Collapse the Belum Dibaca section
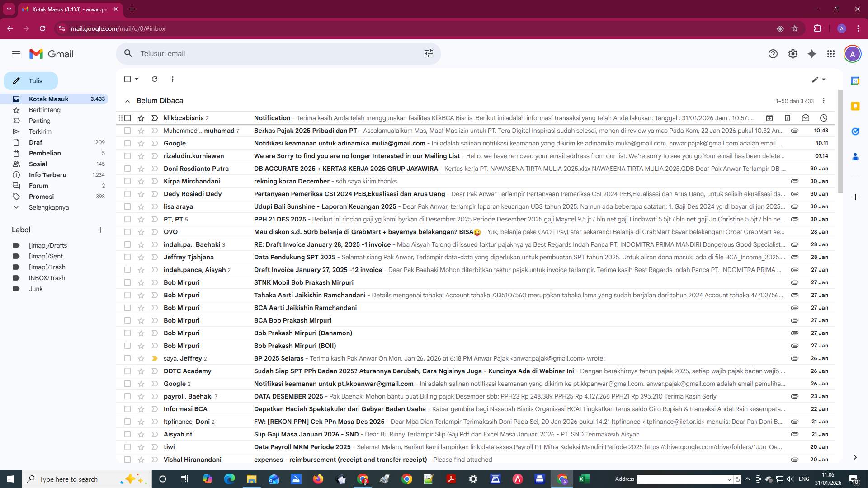868x488 pixels. [x=127, y=101]
